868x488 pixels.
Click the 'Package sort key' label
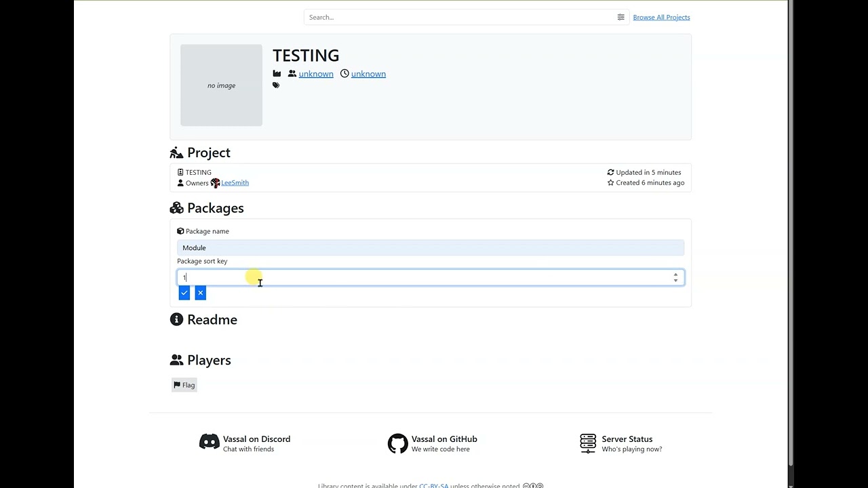click(x=202, y=261)
